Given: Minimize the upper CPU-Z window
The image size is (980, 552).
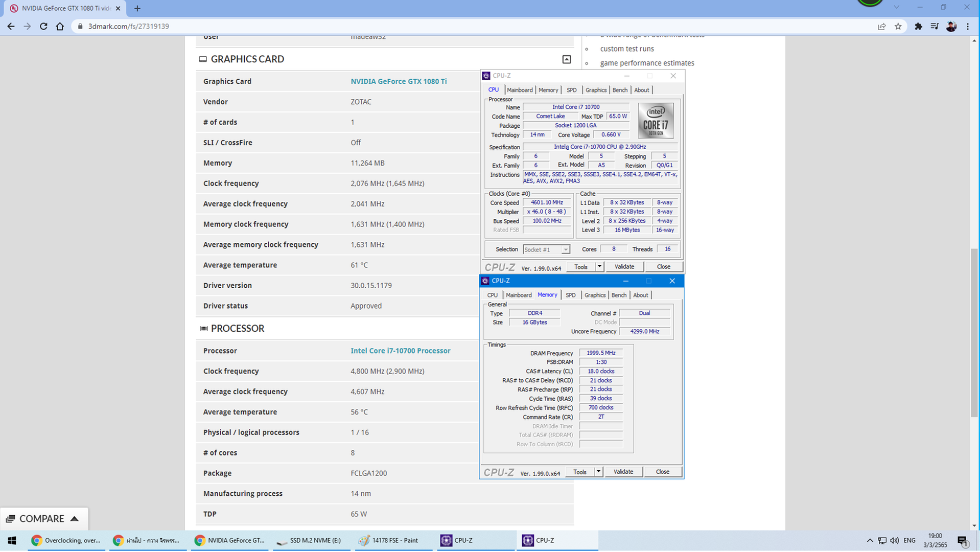Looking at the screenshot, I should click(x=626, y=76).
